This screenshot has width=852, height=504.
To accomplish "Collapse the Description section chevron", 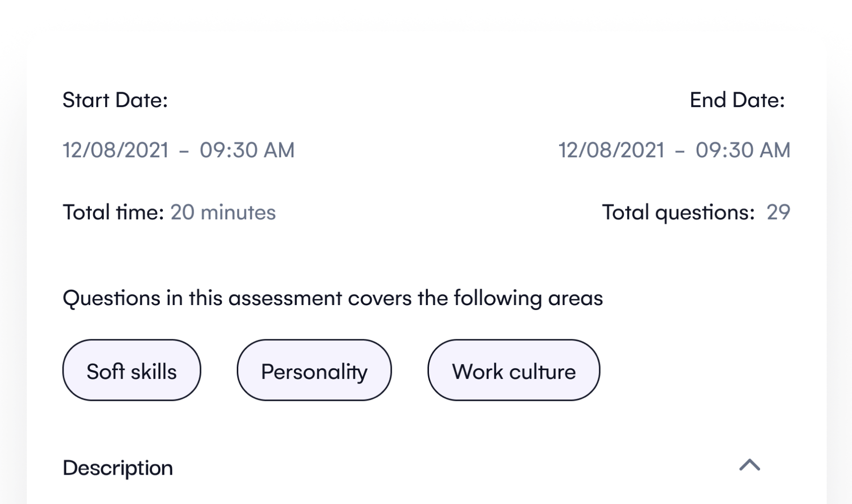I will coord(749,465).
